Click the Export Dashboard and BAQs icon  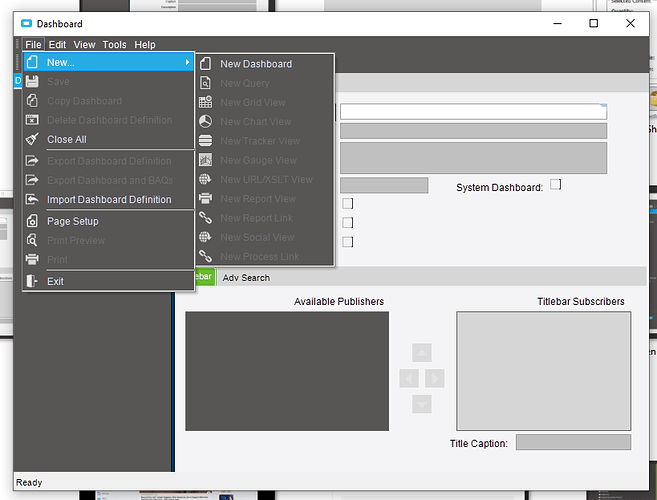point(32,180)
